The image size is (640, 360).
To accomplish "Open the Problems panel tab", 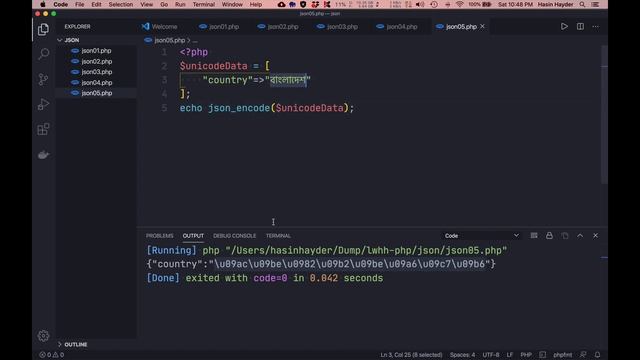I will click(160, 236).
